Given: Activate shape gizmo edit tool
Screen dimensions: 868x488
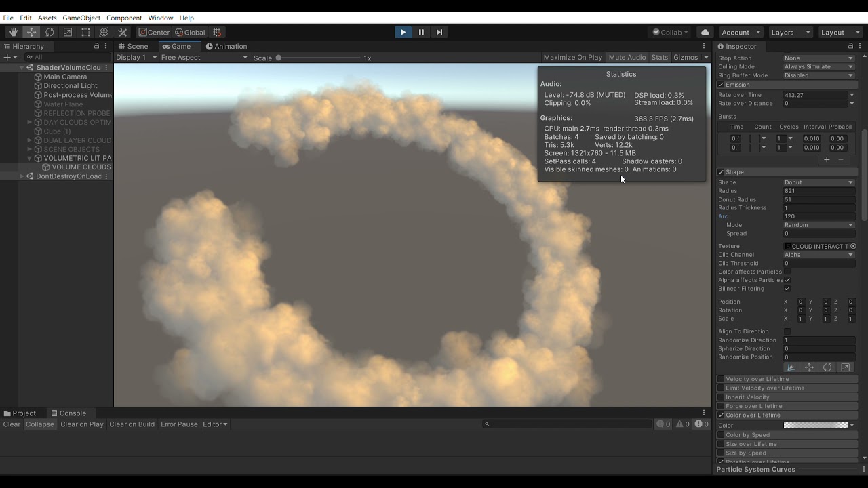Looking at the screenshot, I should pyautogui.click(x=791, y=367).
